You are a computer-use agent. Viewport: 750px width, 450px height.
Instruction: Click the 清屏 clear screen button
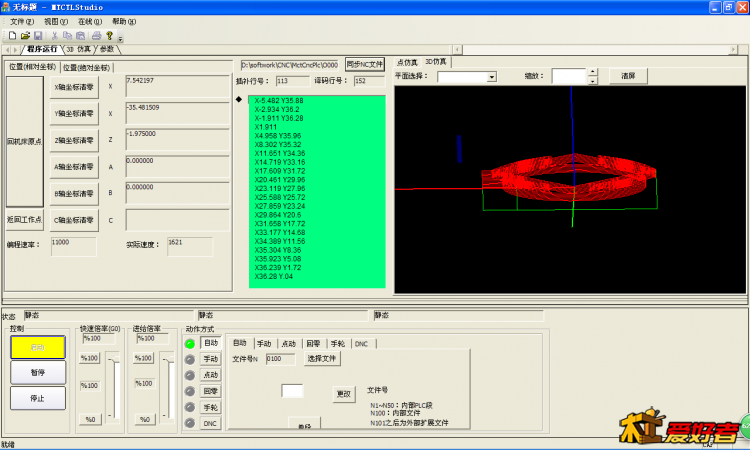click(628, 76)
